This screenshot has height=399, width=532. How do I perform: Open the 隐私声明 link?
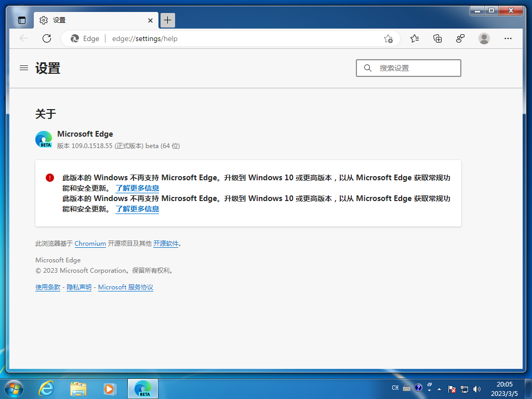(79, 287)
